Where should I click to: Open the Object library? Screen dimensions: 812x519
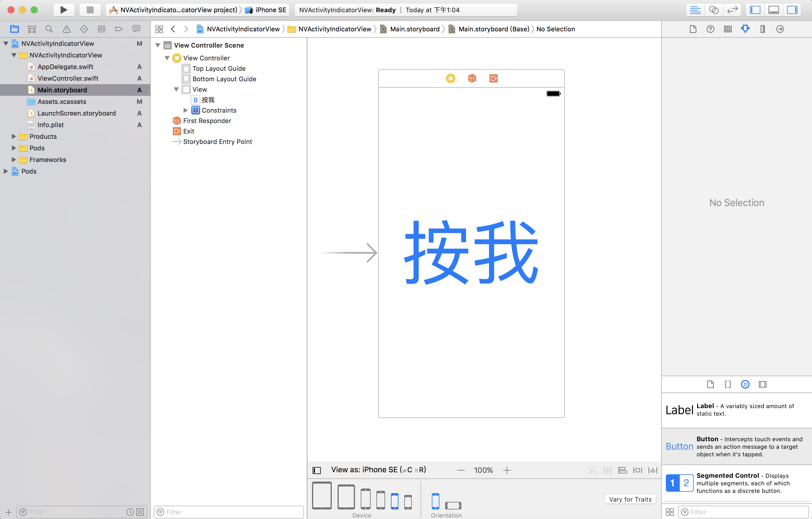click(x=745, y=384)
